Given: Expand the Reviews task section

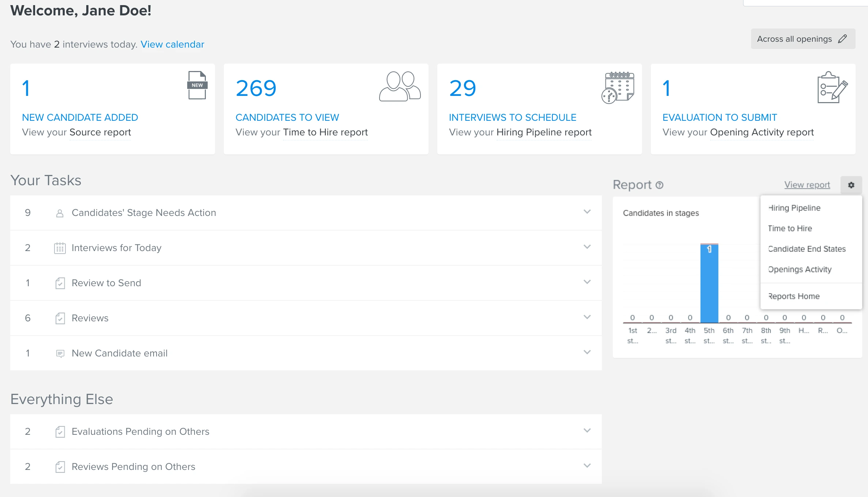Looking at the screenshot, I should pos(587,317).
